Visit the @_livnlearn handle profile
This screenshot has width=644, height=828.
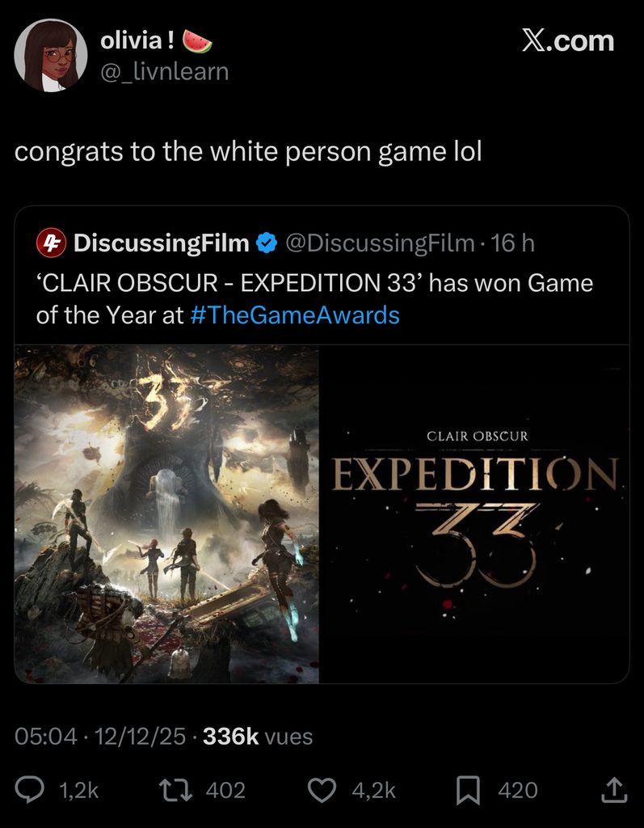point(164,71)
